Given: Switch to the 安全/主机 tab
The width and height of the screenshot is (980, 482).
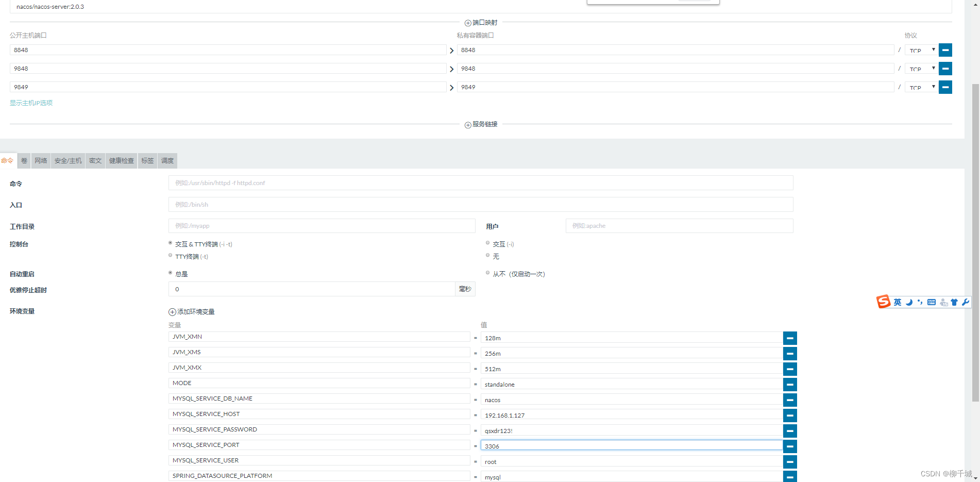Looking at the screenshot, I should pos(68,161).
